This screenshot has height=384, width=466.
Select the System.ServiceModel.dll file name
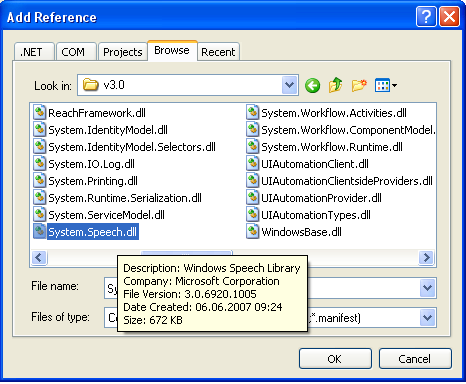(x=107, y=215)
